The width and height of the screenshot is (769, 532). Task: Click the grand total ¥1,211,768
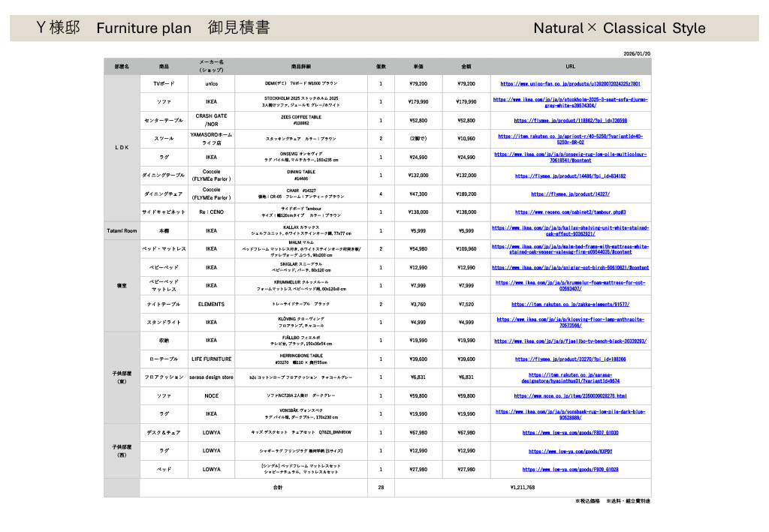coord(523,488)
